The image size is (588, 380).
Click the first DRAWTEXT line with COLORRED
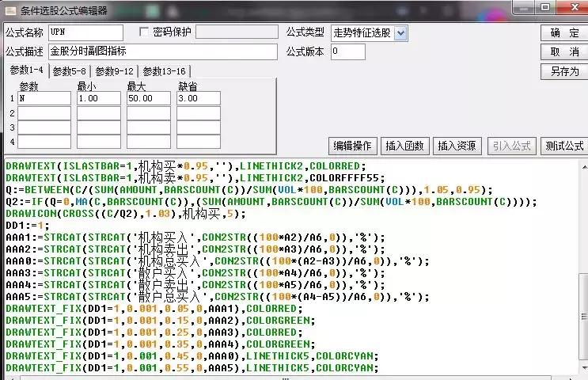click(x=186, y=165)
